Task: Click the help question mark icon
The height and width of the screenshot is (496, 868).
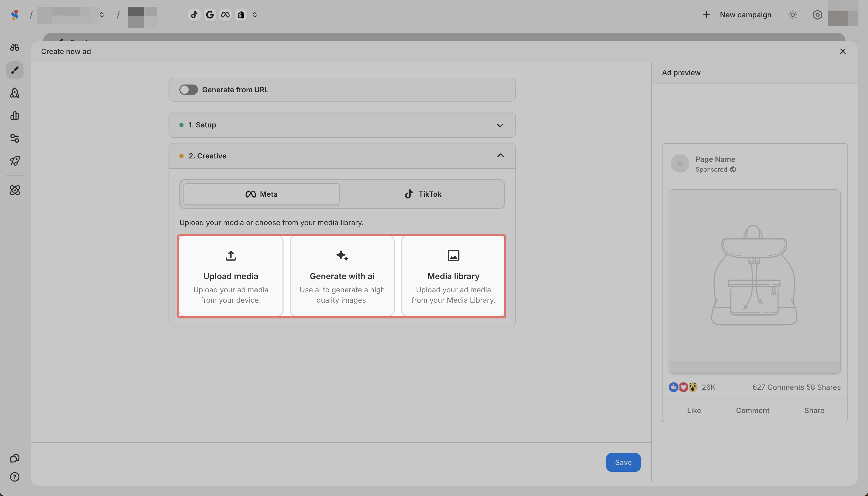Action: [15, 477]
